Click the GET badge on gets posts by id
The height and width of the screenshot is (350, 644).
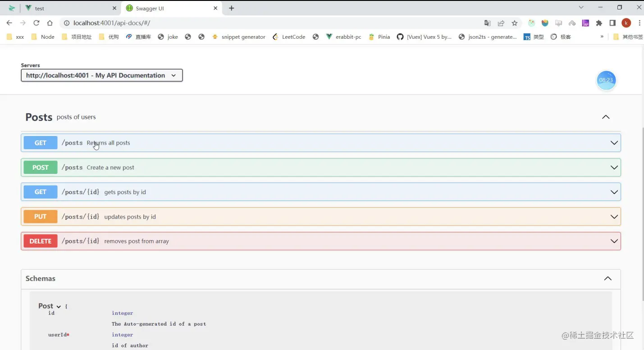coord(41,192)
